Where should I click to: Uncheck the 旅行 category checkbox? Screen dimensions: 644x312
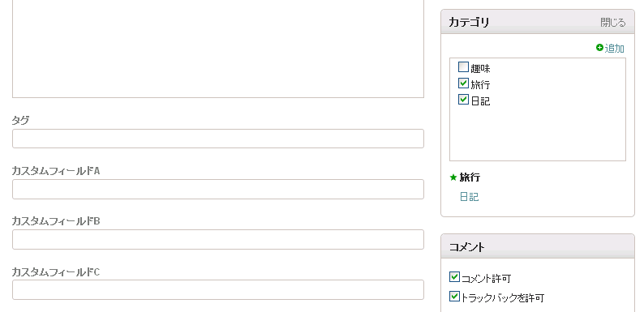pyautogui.click(x=463, y=83)
